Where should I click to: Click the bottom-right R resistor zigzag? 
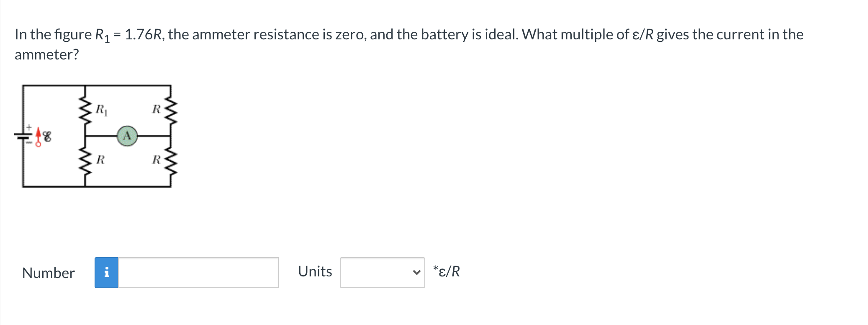coord(170,161)
